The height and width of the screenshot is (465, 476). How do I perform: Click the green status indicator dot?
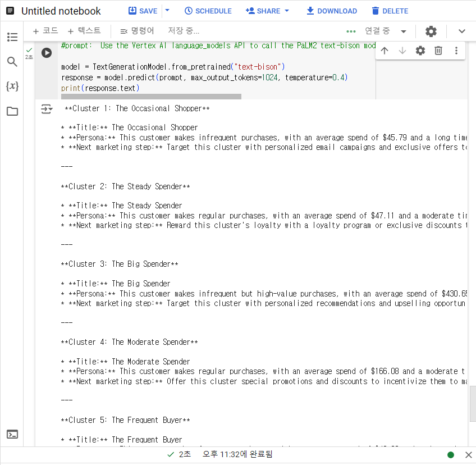click(x=451, y=455)
